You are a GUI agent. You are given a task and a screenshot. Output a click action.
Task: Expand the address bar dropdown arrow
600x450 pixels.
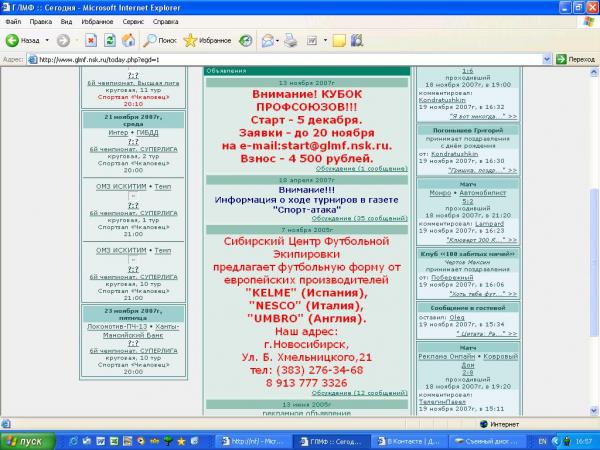coord(545,59)
